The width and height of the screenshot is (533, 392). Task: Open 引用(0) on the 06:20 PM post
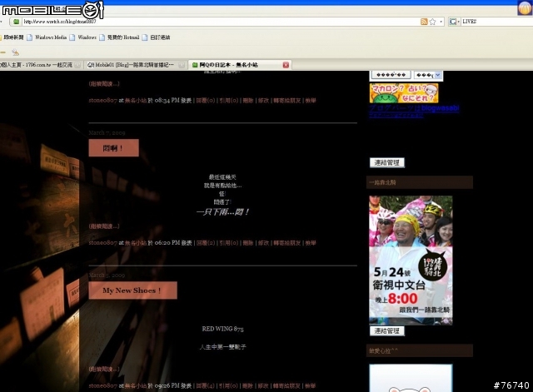229,243
